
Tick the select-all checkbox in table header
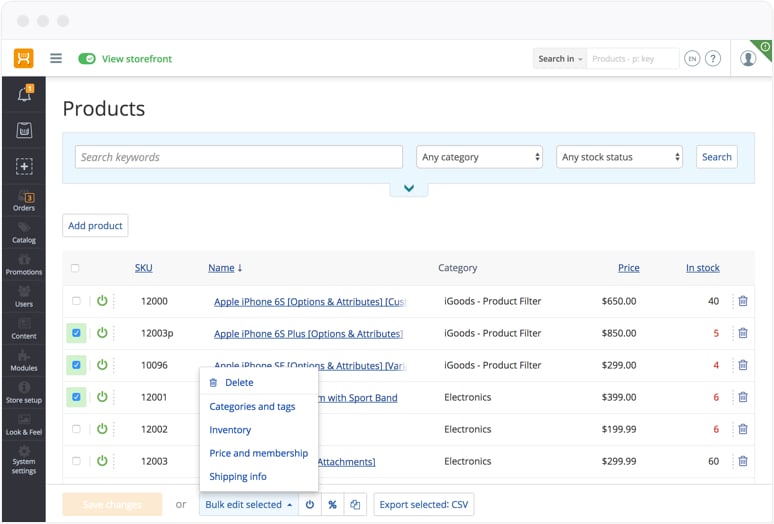(x=75, y=268)
